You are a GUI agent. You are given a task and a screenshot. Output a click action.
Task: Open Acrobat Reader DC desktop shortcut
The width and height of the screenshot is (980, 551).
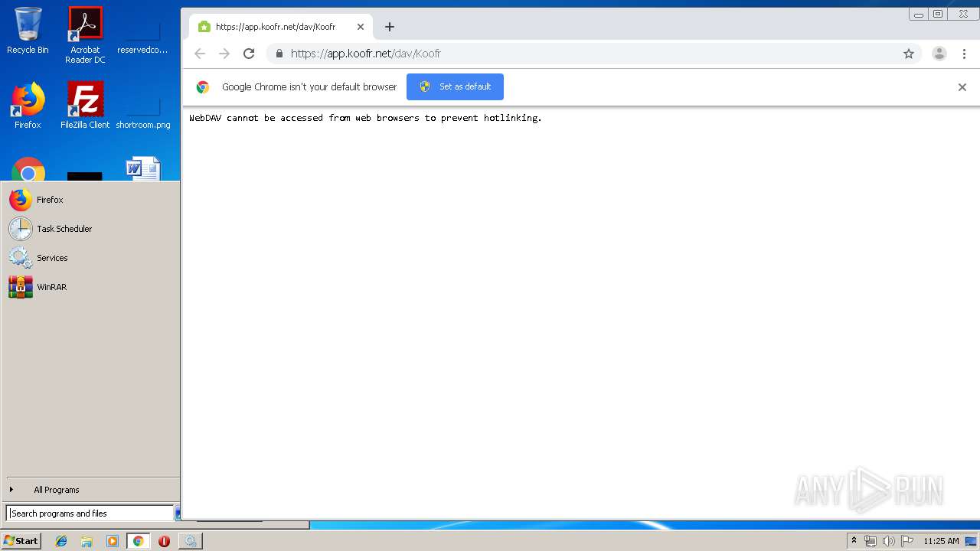[x=85, y=35]
